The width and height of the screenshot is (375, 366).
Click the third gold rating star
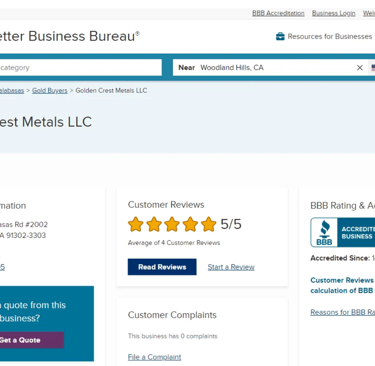[x=172, y=224]
